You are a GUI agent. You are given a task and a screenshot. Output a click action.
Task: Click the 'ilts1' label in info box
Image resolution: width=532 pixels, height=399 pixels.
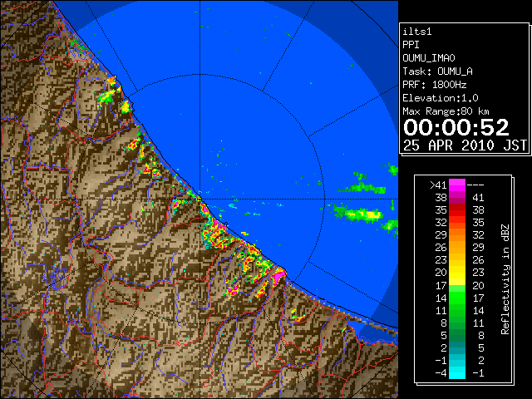tap(417, 32)
